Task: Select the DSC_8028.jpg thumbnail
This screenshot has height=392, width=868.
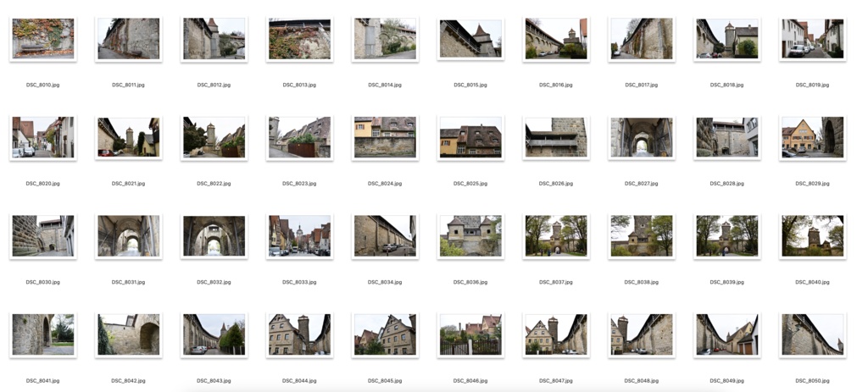Action: (726, 137)
